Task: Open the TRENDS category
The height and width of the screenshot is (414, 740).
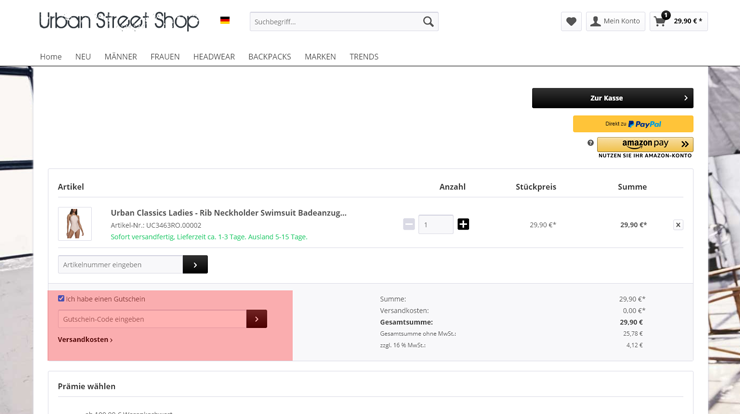Action: (x=364, y=57)
